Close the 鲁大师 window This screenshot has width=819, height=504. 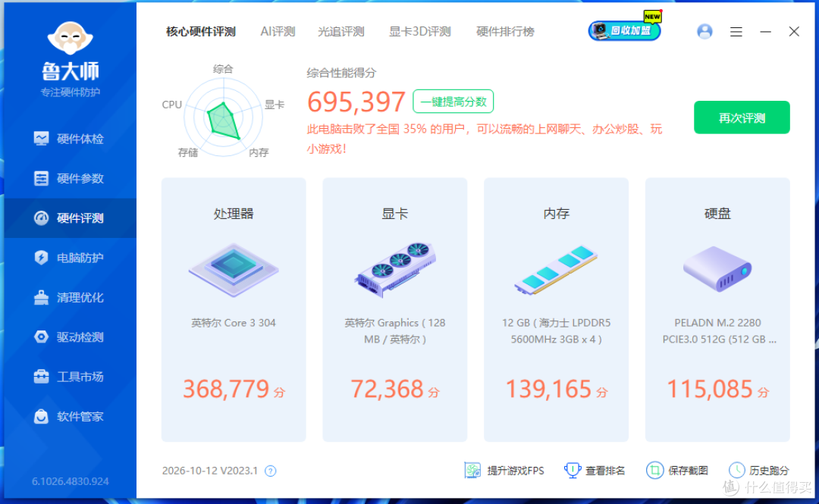(x=794, y=32)
